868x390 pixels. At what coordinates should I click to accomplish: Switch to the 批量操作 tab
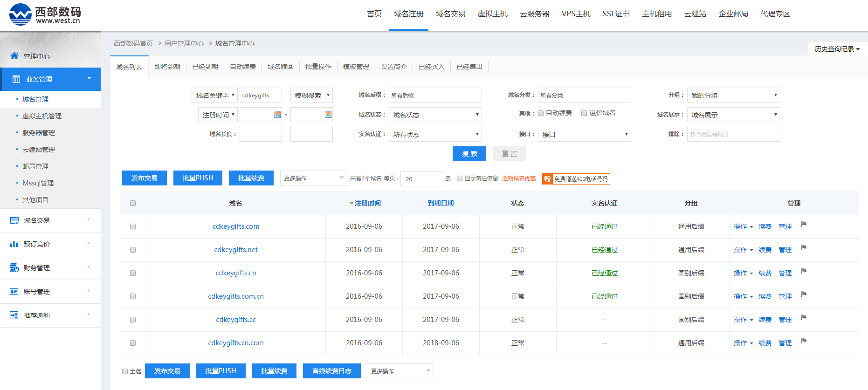(x=318, y=67)
